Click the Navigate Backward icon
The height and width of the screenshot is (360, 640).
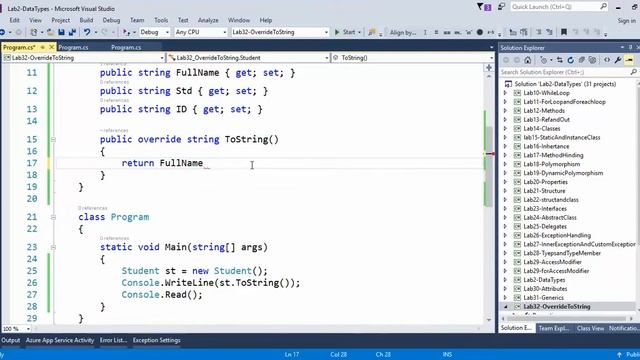point(2,32)
